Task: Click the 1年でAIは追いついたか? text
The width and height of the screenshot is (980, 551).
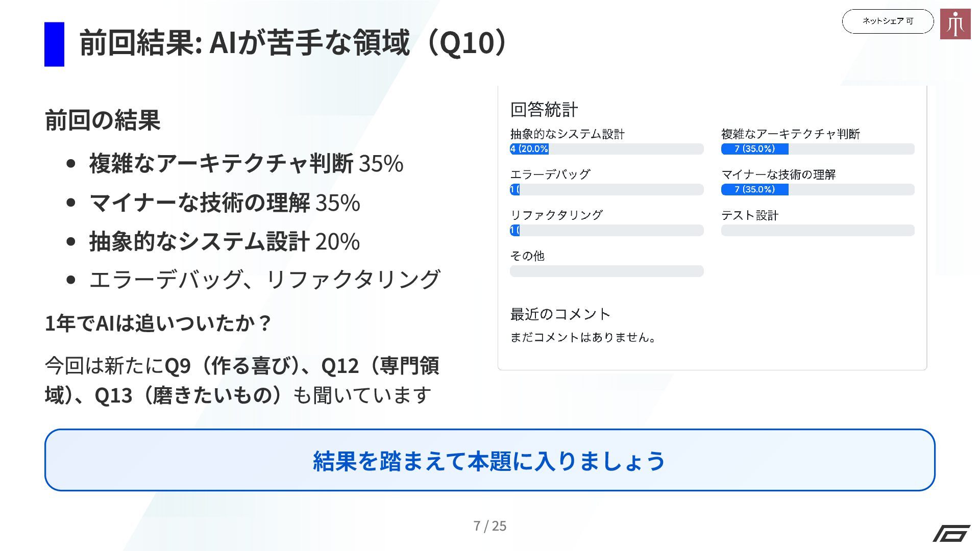Action: tap(158, 323)
